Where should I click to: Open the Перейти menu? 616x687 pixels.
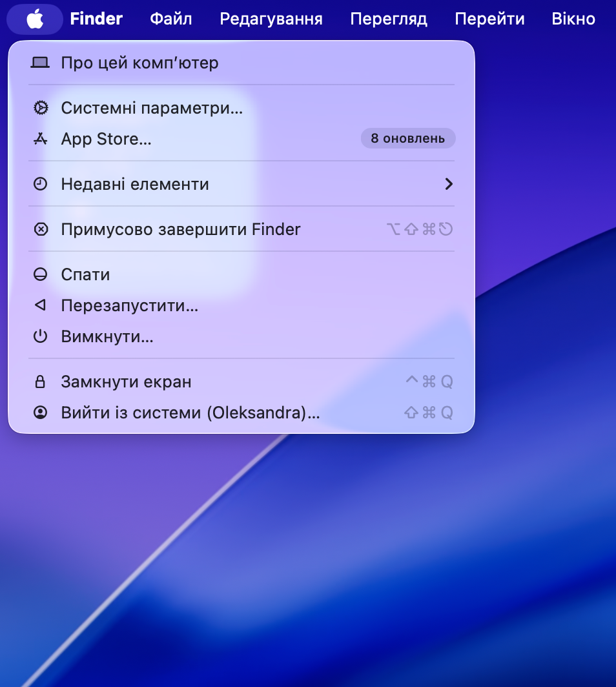point(489,19)
